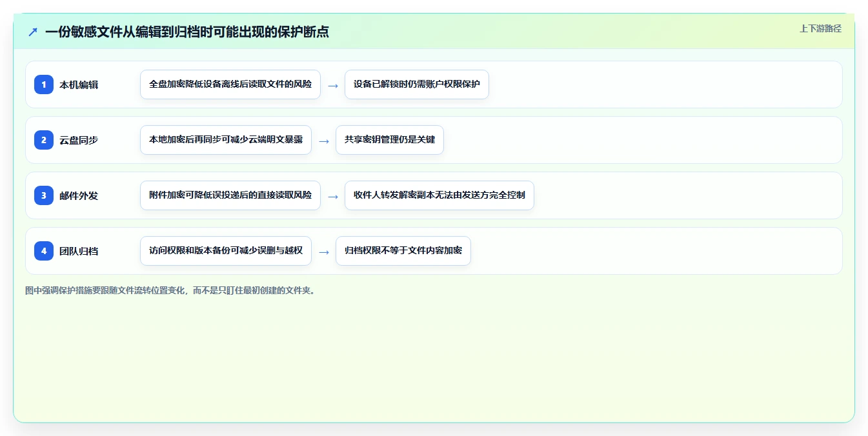Select the 团队归档 stage label
This screenshot has height=436, width=868.
(x=79, y=251)
